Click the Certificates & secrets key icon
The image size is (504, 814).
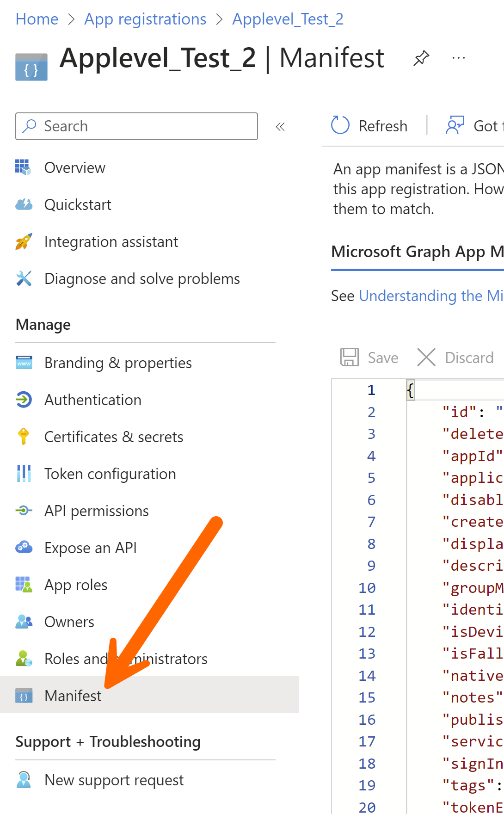pos(23,437)
